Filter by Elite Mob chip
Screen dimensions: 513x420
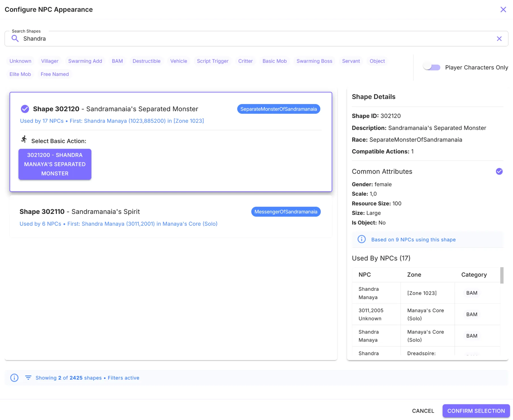pyautogui.click(x=20, y=74)
